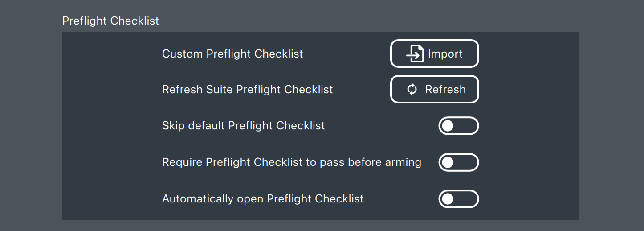This screenshot has height=231, width=644.
Task: Click the Skip default Preflight Checklist text
Action: [x=243, y=126]
